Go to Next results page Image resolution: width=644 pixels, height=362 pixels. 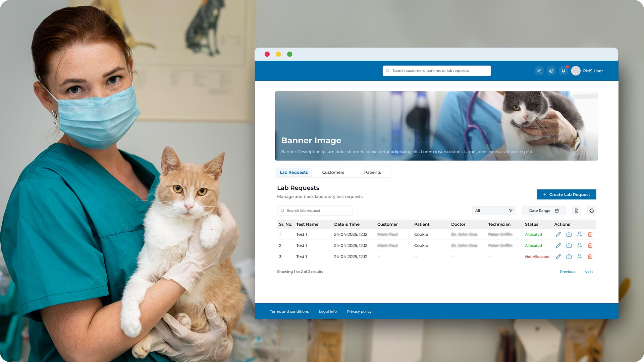point(588,271)
